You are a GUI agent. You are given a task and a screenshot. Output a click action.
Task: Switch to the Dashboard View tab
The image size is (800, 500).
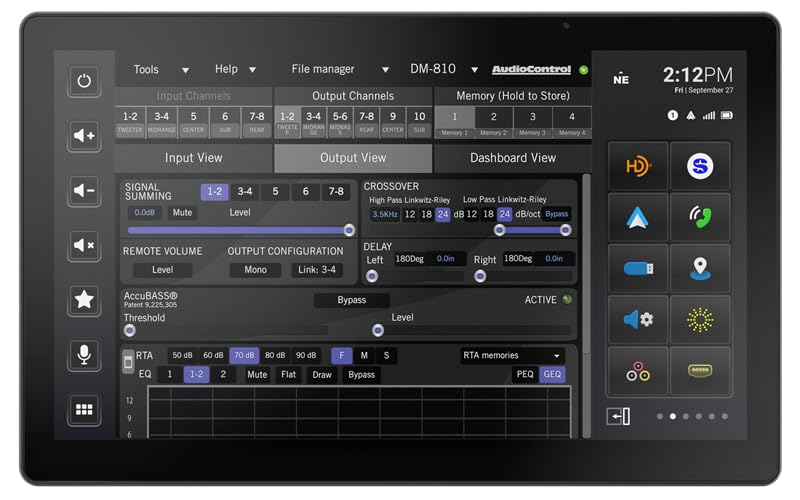click(512, 158)
